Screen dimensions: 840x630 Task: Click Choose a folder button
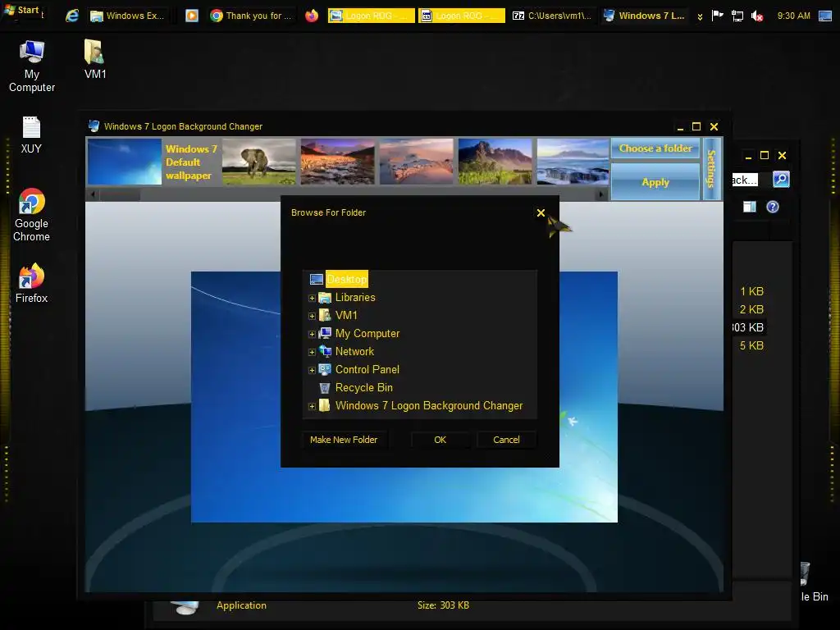click(655, 148)
